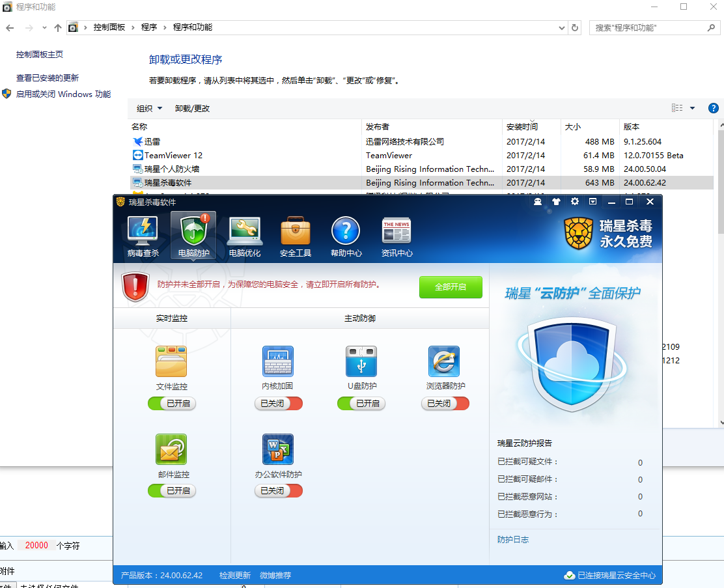The image size is (724, 588).
Task: Click the 产品版本:24.00.62.42 text
Action: click(x=161, y=576)
